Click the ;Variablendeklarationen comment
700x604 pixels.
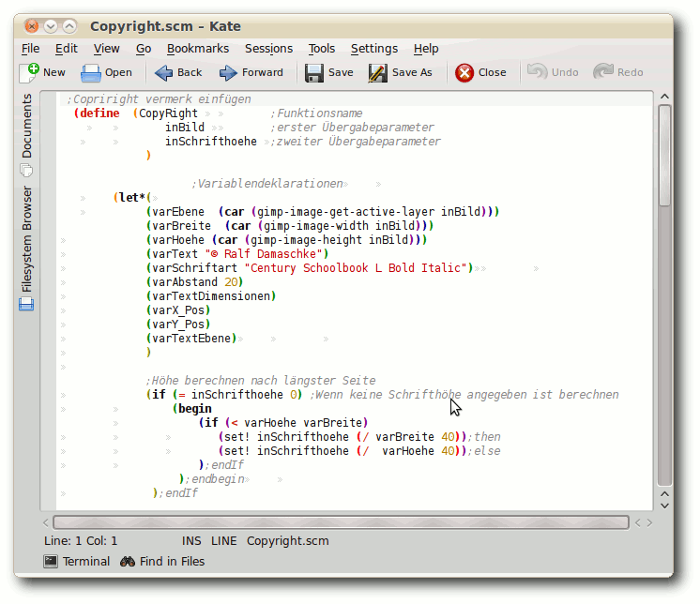tap(267, 184)
